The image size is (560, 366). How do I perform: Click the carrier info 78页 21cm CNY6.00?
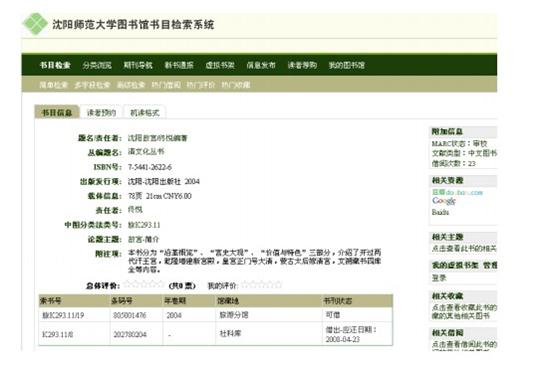160,196
